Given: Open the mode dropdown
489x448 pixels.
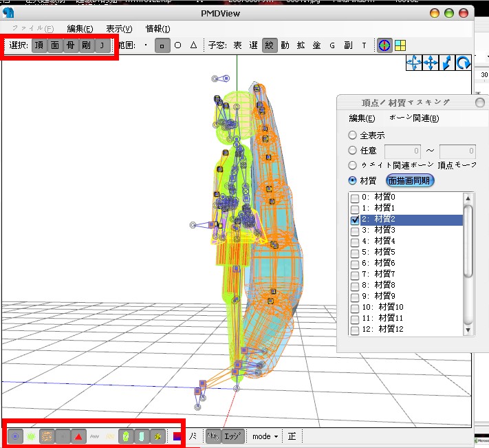Looking at the screenshot, I should 265,436.
